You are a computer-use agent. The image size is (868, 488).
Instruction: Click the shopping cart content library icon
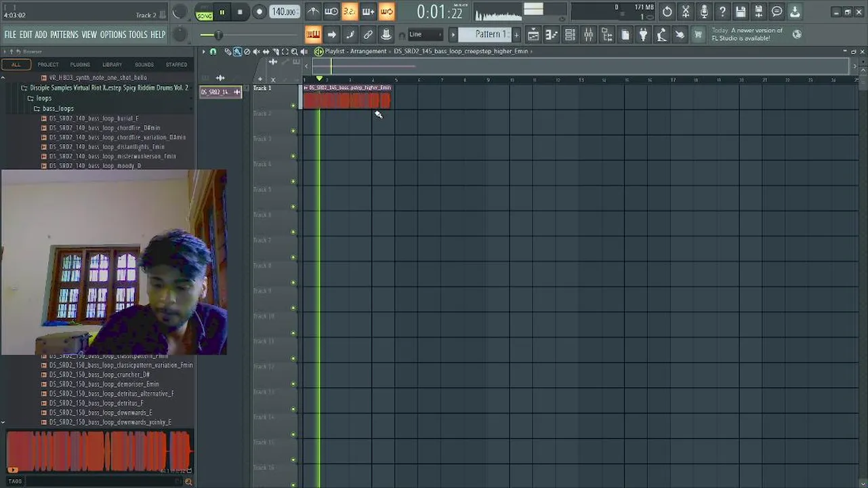[x=698, y=35]
